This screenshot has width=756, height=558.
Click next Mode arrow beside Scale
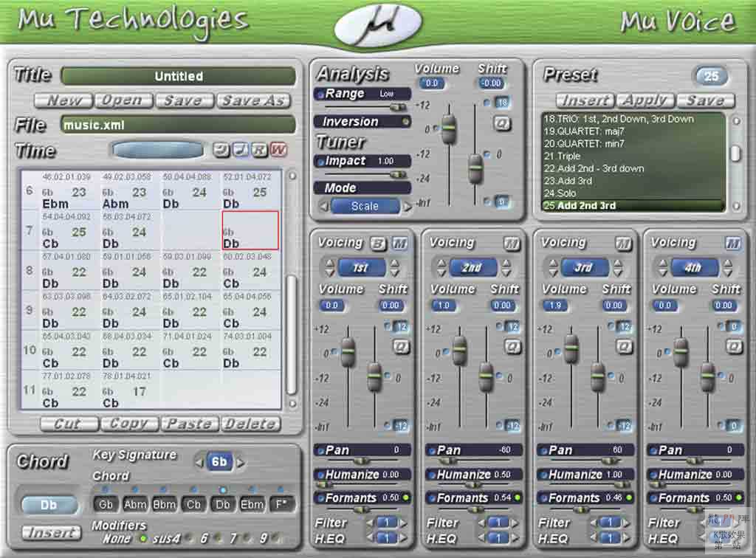(x=408, y=207)
